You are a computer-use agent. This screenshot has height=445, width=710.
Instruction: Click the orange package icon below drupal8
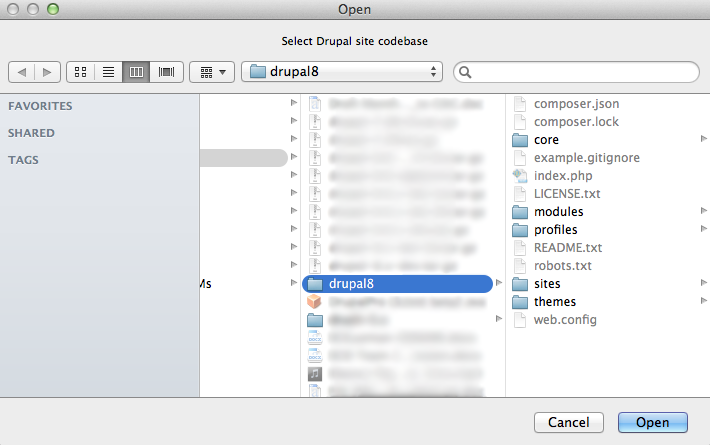click(x=314, y=301)
